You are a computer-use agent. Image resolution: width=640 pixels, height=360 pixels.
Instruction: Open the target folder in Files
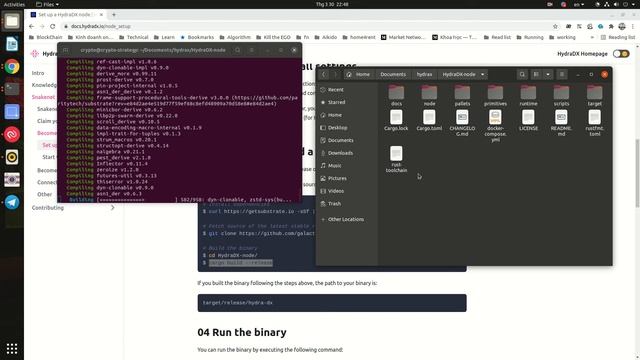(594, 96)
